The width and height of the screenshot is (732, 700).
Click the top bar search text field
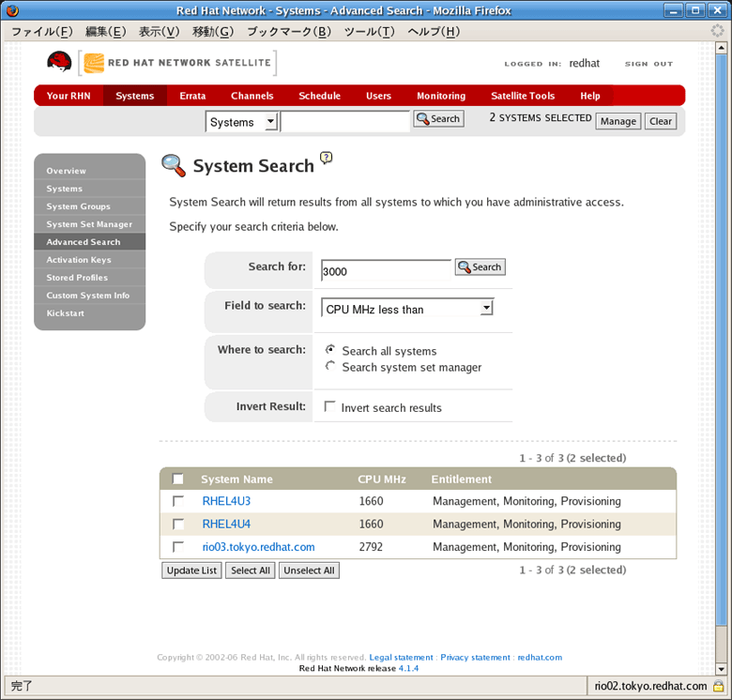click(345, 122)
